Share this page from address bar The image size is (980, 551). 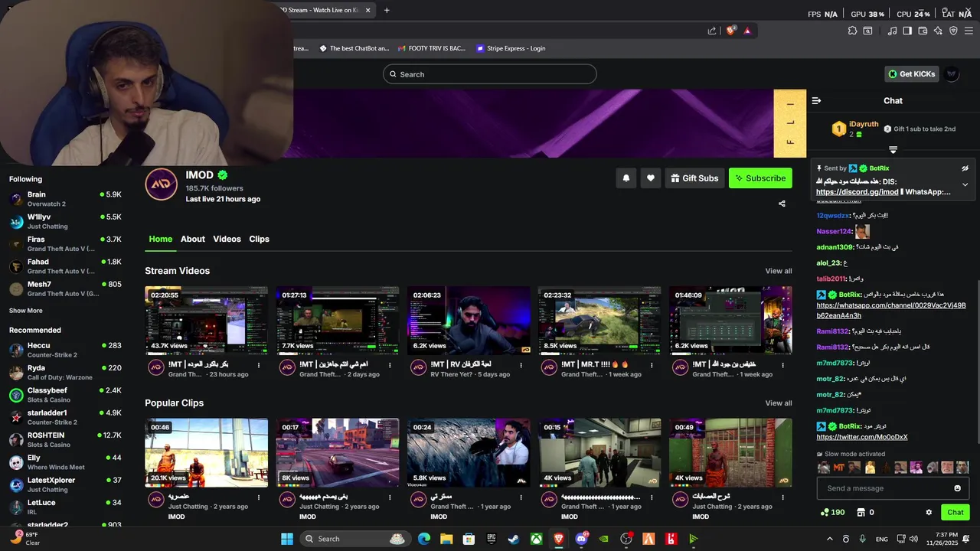pyautogui.click(x=712, y=31)
